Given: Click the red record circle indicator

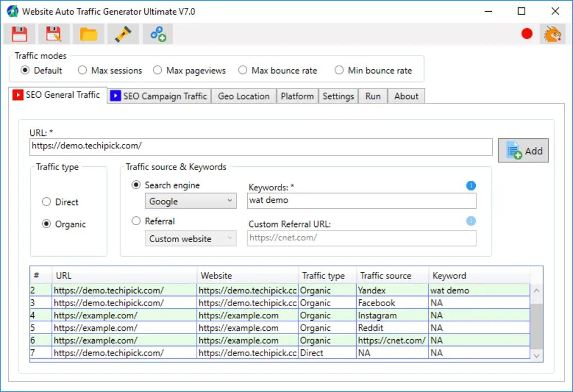Looking at the screenshot, I should pos(526,34).
